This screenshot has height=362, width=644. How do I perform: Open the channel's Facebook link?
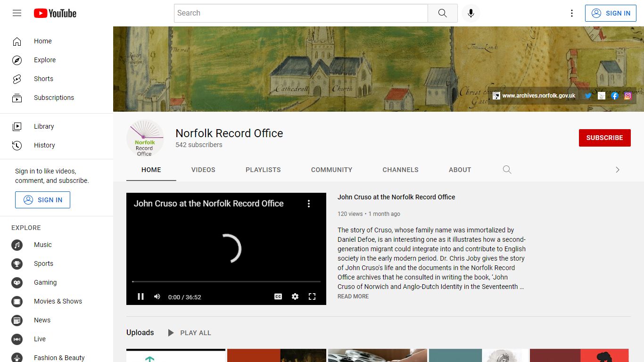point(615,96)
